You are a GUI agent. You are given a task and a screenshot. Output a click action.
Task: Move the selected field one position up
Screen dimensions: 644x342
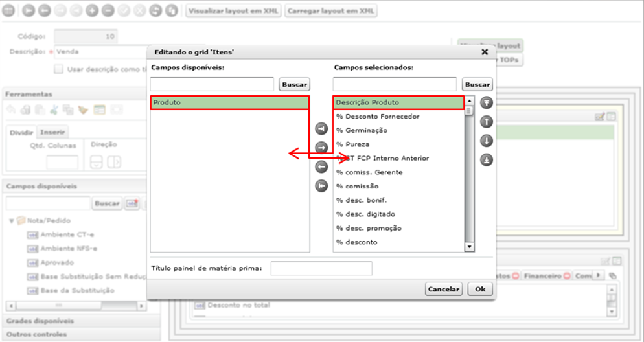click(487, 122)
